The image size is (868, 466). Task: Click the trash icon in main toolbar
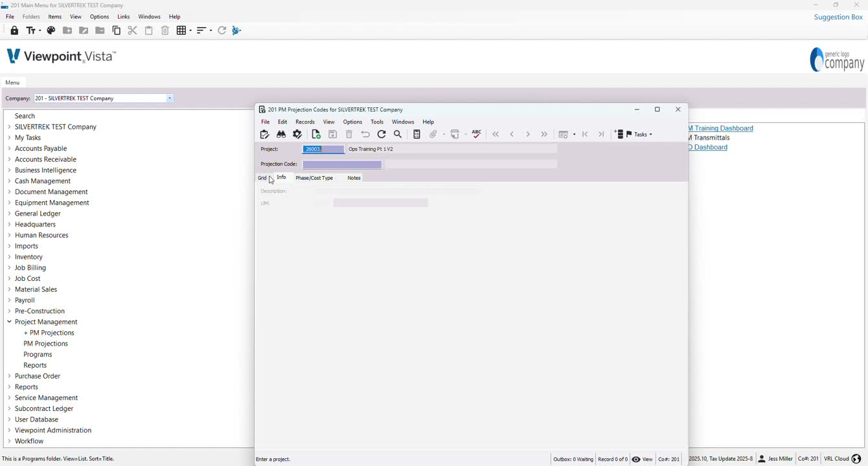click(x=165, y=30)
